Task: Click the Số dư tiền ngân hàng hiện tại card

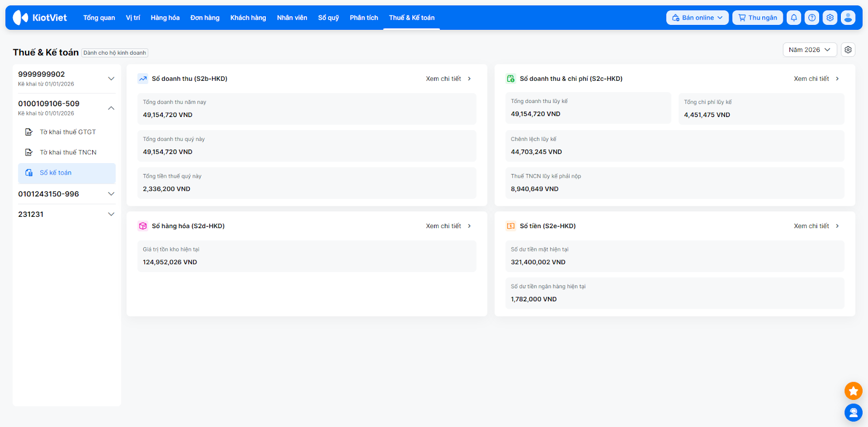Action: pos(675,293)
